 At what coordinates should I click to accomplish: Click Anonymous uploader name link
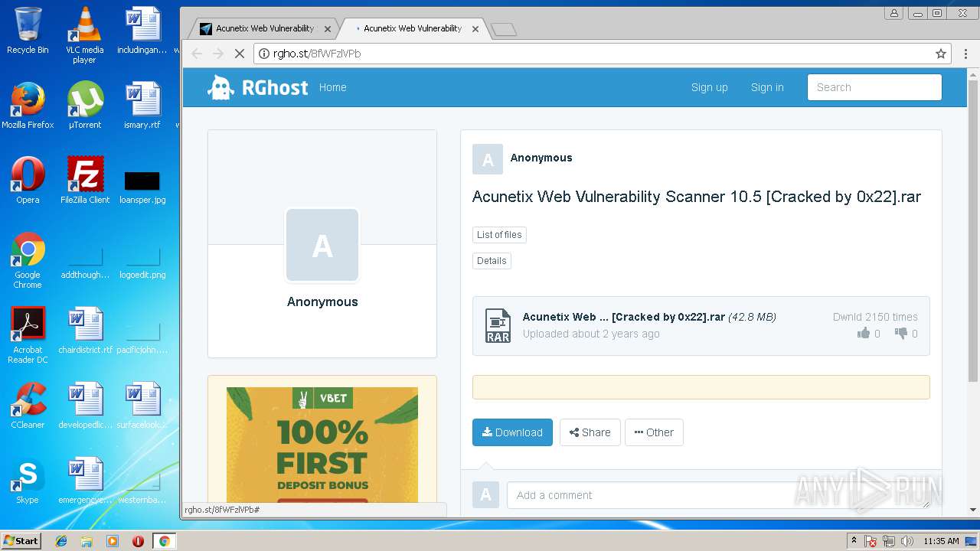[541, 158]
